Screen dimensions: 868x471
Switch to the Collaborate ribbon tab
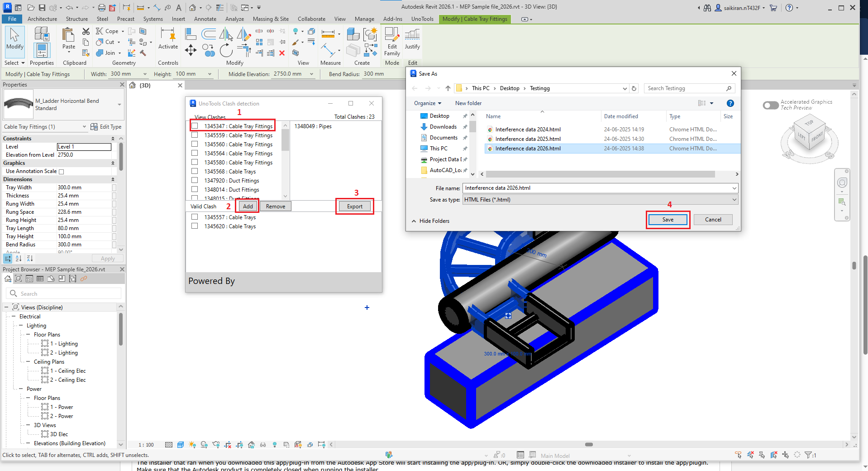coord(311,19)
